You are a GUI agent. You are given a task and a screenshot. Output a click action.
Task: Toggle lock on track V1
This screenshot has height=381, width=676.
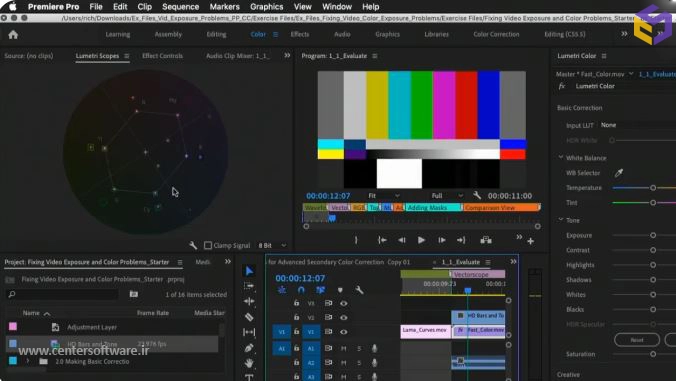pos(297,332)
